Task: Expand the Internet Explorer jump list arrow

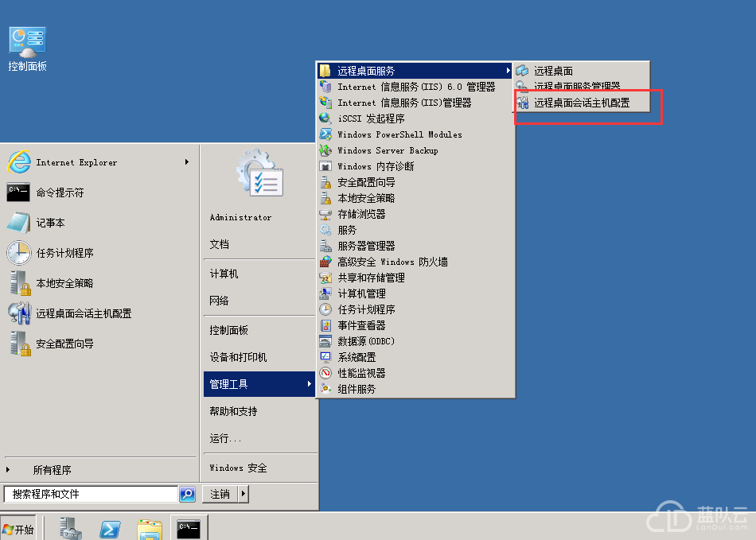Action: (186, 162)
